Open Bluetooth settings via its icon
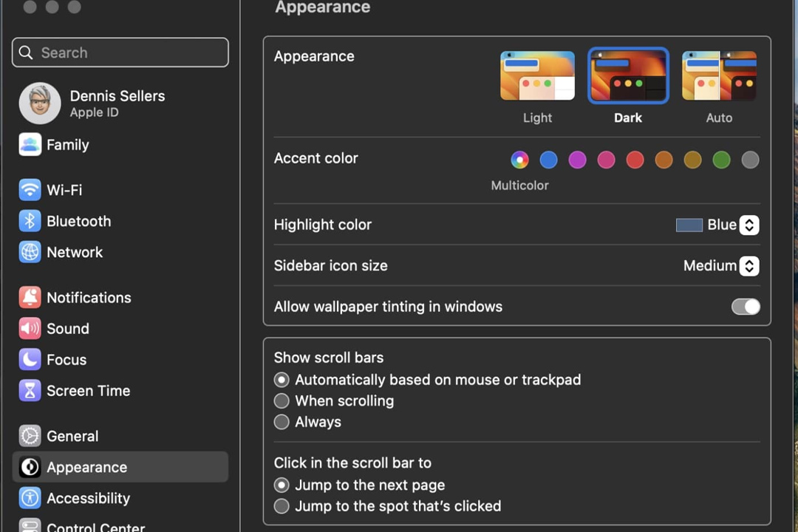This screenshot has width=798, height=532. tap(30, 221)
